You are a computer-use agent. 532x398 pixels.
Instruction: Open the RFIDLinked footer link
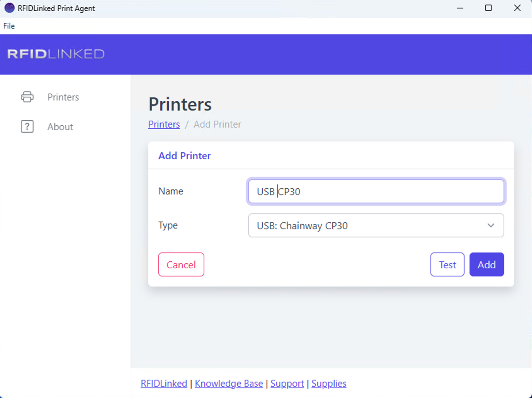[164, 384]
